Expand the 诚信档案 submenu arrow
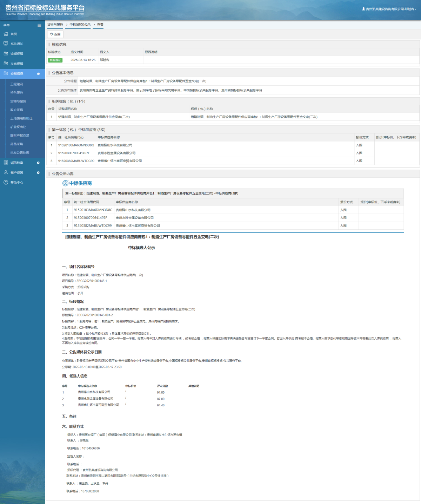Screen dimensions: 421x504 click(x=38, y=163)
